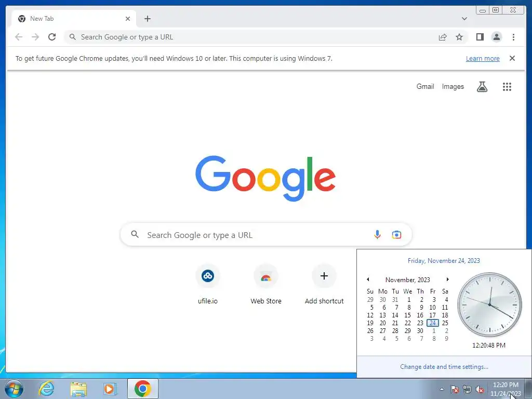Click the network tray icon

pyautogui.click(x=467, y=389)
